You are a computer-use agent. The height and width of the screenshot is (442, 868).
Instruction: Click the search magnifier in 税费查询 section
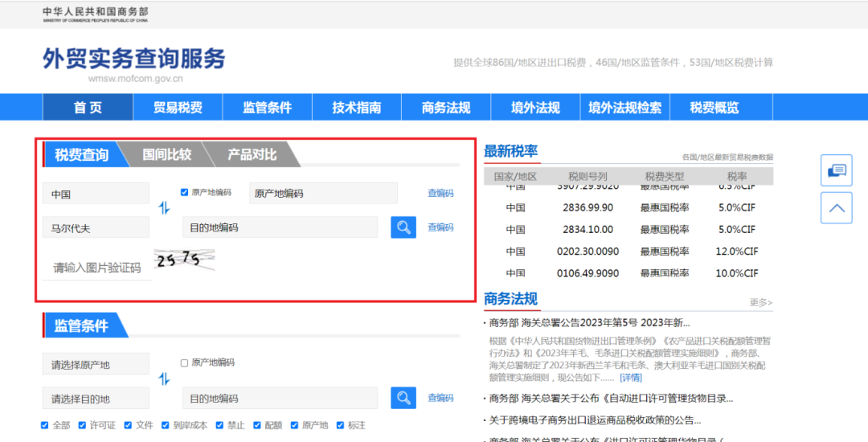coord(403,227)
